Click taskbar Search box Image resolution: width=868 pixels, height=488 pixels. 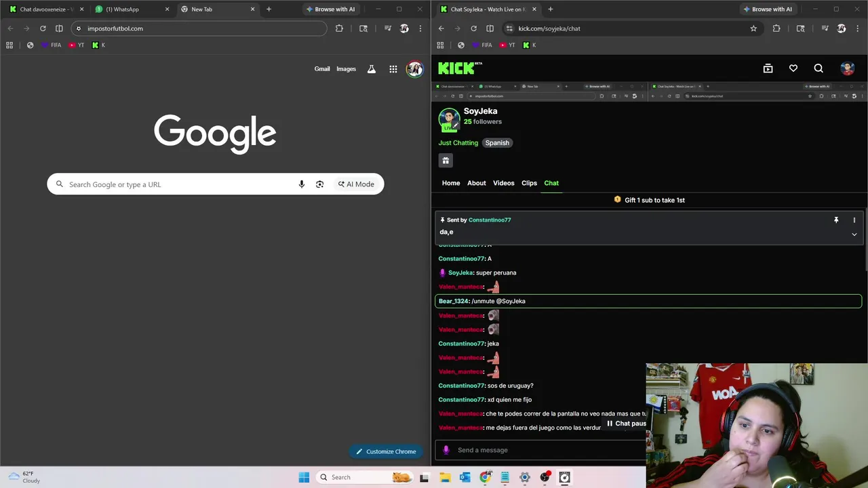(x=364, y=477)
